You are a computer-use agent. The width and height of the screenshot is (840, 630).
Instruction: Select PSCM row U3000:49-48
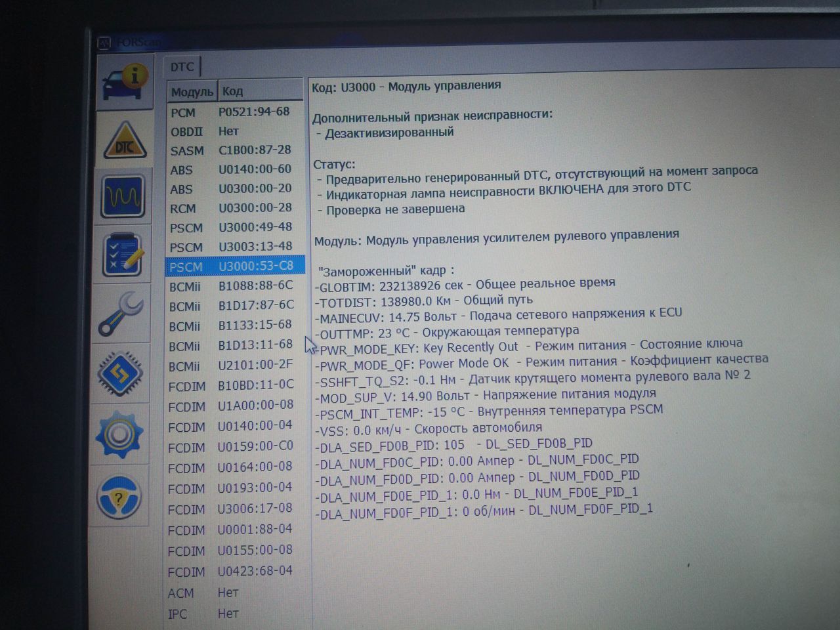pyautogui.click(x=236, y=227)
